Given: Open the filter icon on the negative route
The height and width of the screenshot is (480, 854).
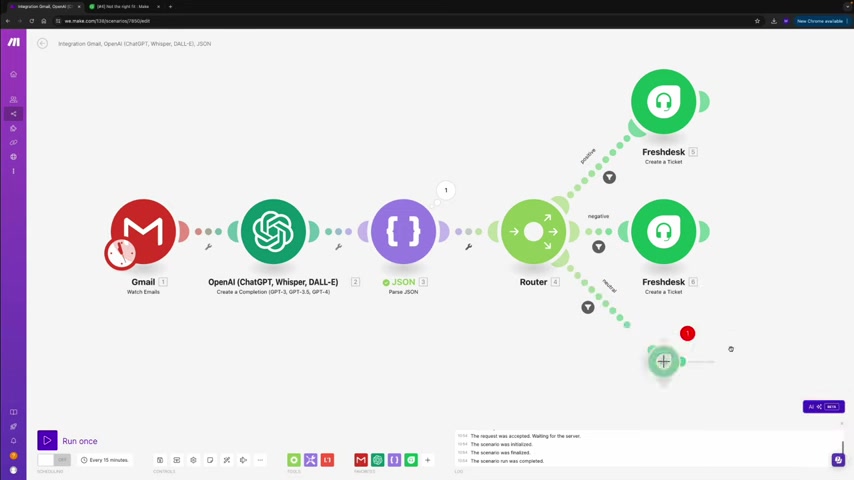Looking at the screenshot, I should pos(599,247).
